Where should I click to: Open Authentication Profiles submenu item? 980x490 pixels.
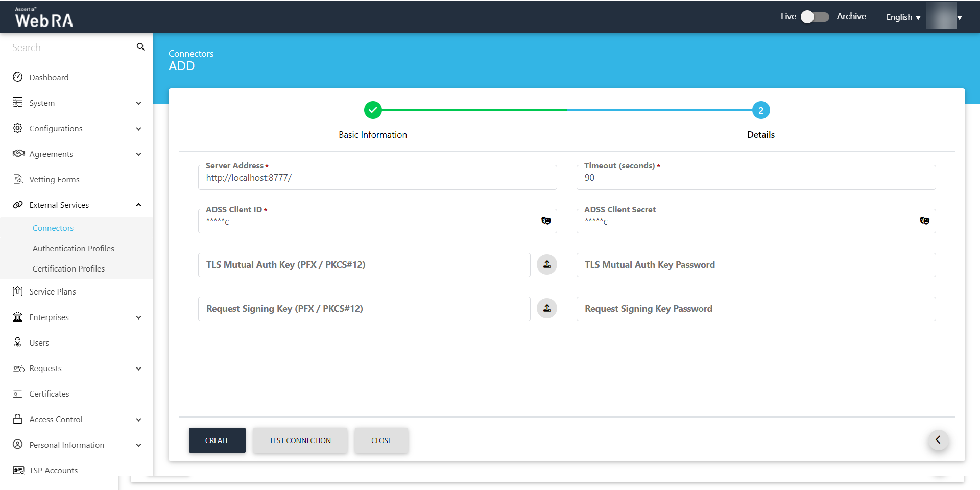coord(73,248)
